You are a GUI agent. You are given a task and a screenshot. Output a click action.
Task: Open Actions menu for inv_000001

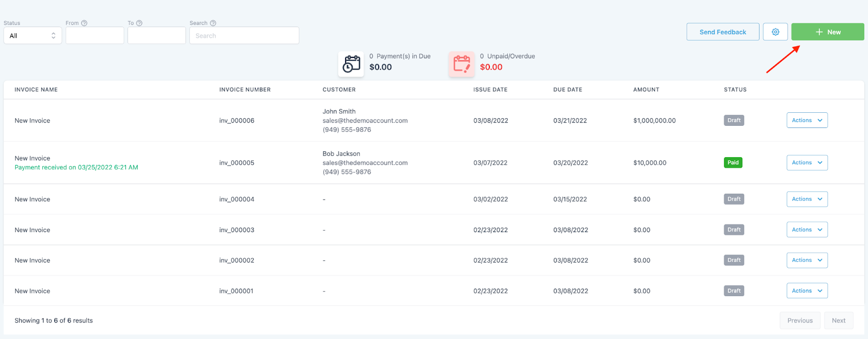[x=807, y=291]
